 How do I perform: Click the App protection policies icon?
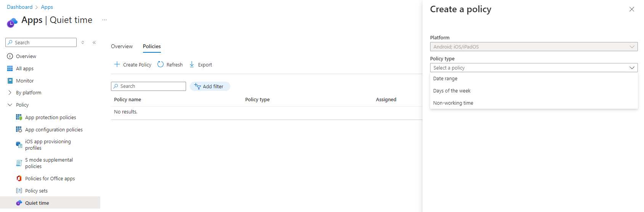pos(19,117)
